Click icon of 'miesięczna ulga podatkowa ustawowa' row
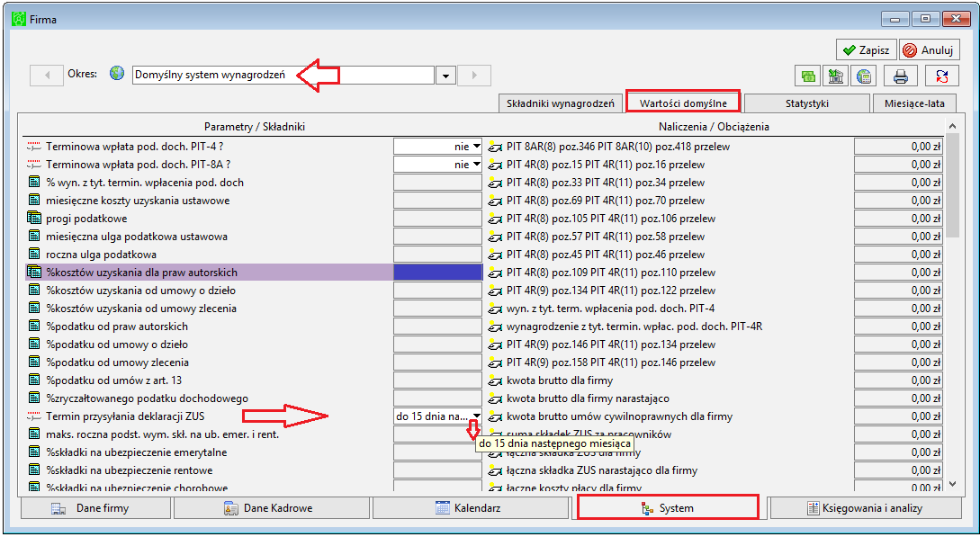 (34, 237)
